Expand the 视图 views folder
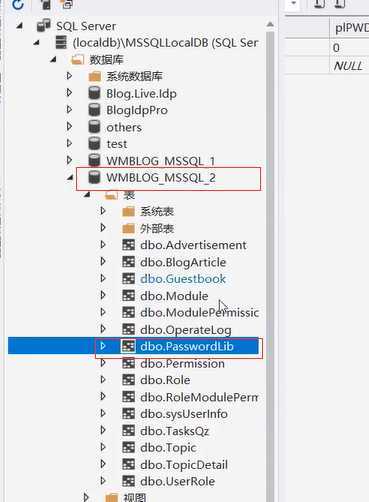The width and height of the screenshot is (369, 502). pos(86,497)
